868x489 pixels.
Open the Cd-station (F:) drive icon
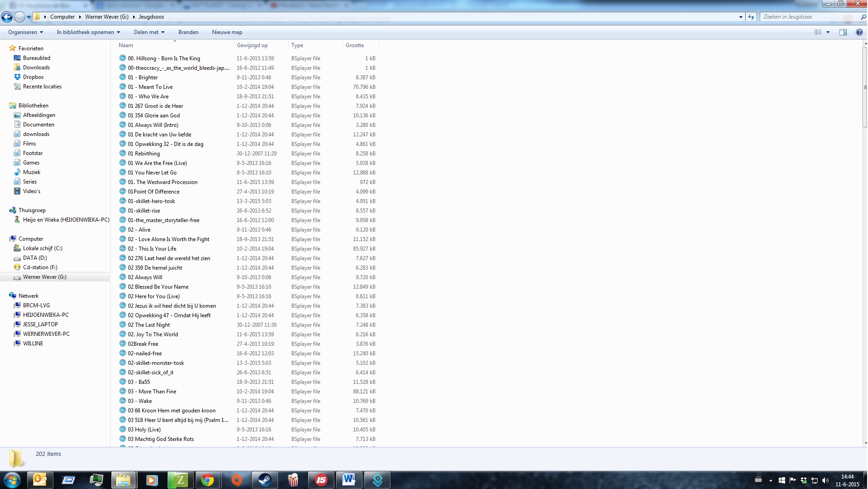click(17, 267)
